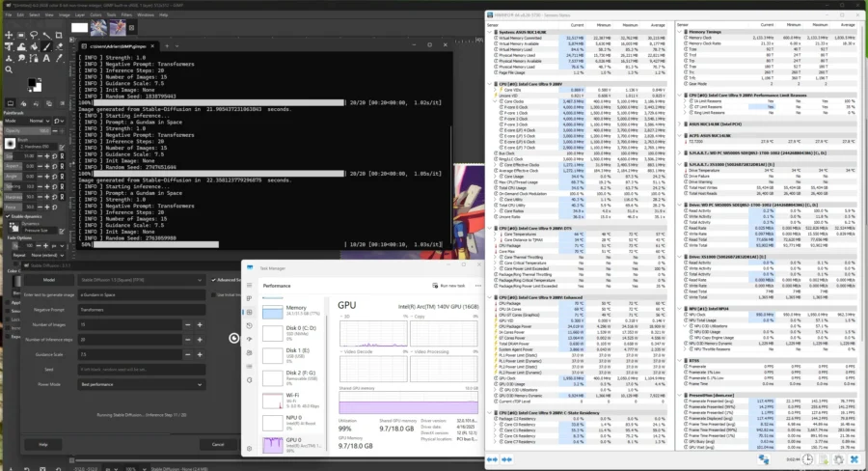Toggle Enable dynamics checkbox
868x471 pixels.
click(9, 216)
